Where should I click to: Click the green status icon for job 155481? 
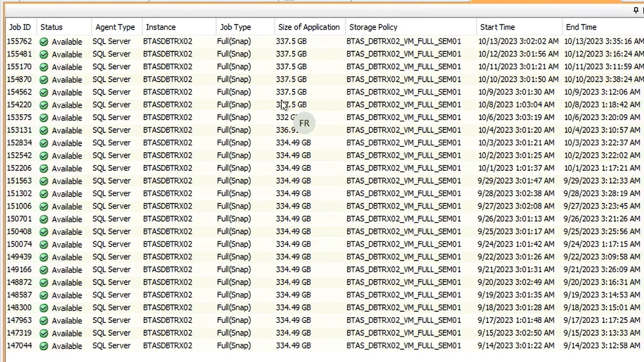44,55
